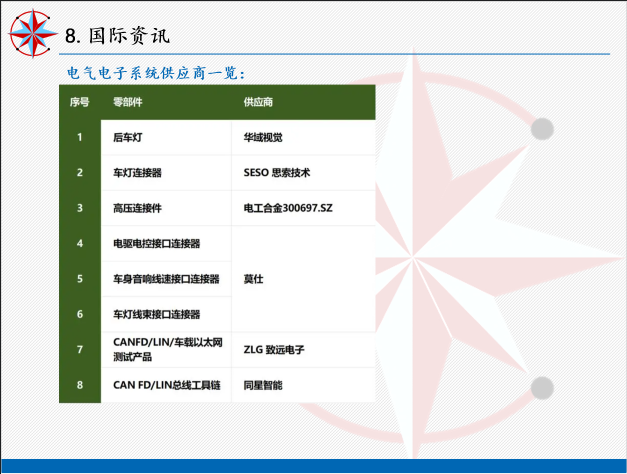Select the 华域视觉 supplier cell
Image resolution: width=627 pixels, height=474 pixels.
tap(263, 137)
